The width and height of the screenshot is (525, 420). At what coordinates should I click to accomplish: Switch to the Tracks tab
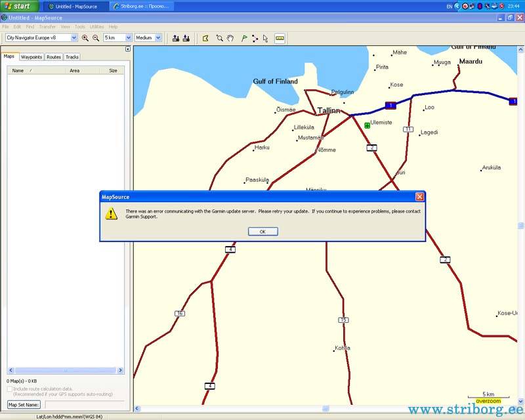pyautogui.click(x=72, y=57)
